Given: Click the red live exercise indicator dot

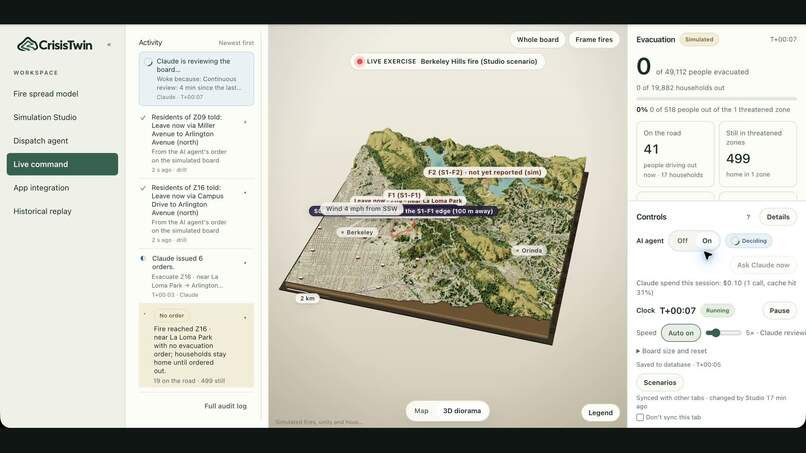Looking at the screenshot, I should [x=359, y=61].
